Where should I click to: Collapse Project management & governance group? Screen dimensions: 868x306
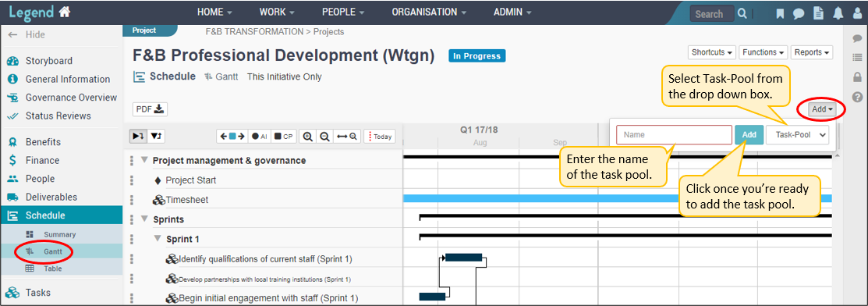(x=144, y=160)
